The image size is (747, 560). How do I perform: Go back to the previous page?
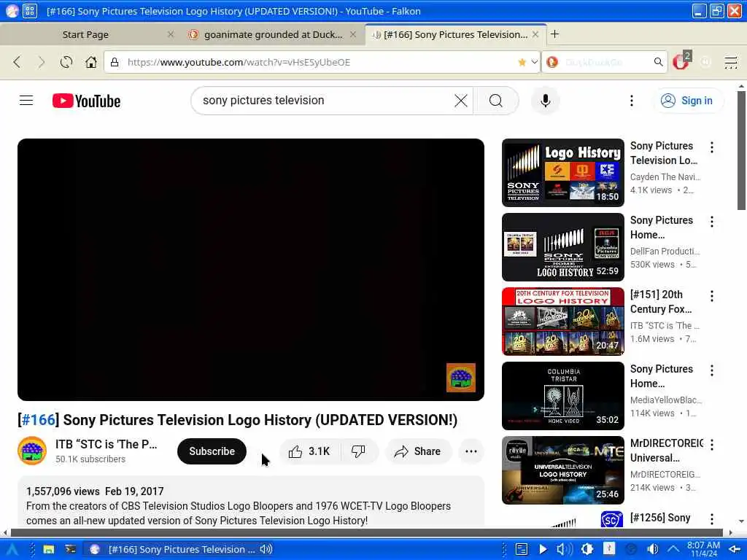pyautogui.click(x=18, y=62)
